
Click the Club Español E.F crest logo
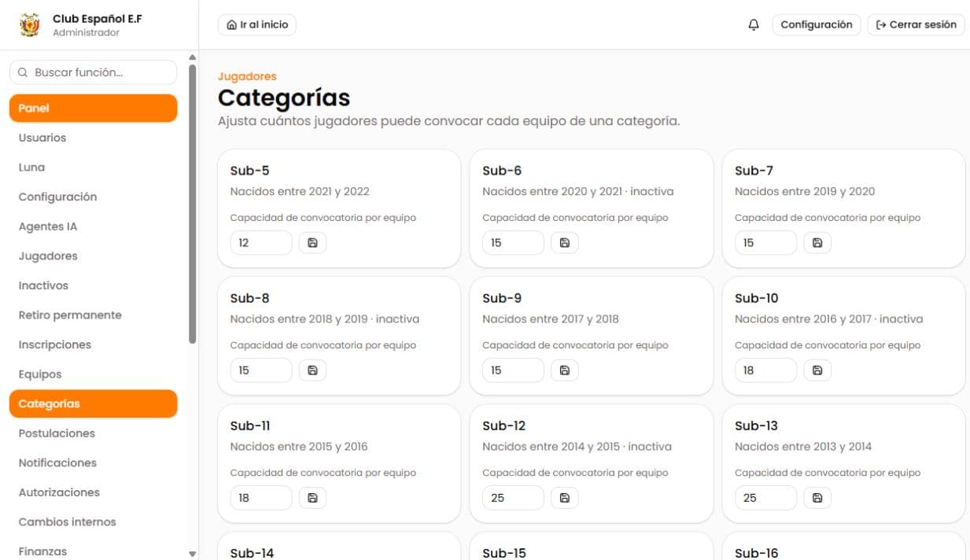coord(29,24)
